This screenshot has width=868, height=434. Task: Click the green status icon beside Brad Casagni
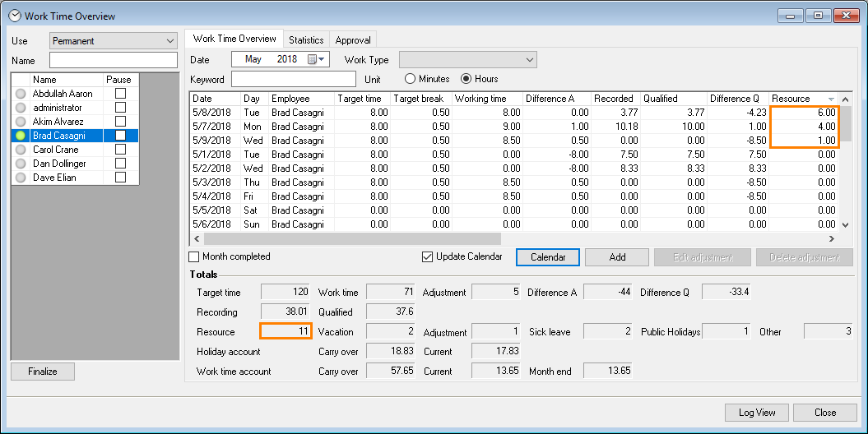(x=21, y=136)
